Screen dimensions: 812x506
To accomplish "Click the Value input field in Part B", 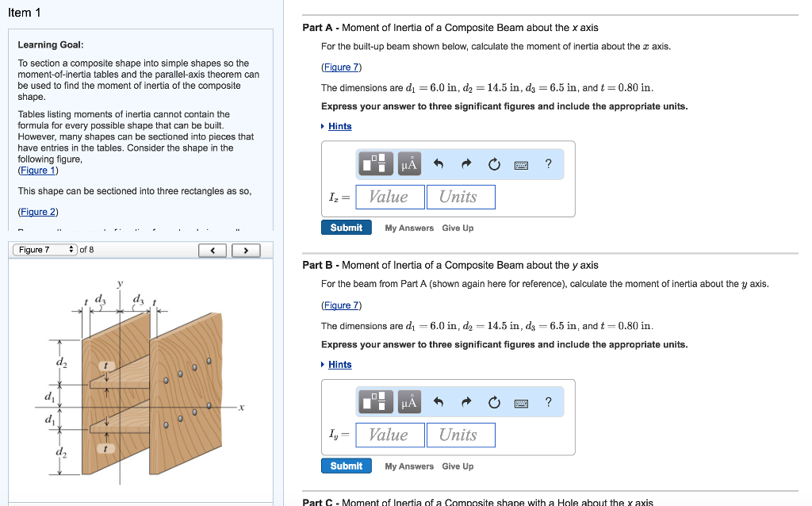I will (389, 435).
